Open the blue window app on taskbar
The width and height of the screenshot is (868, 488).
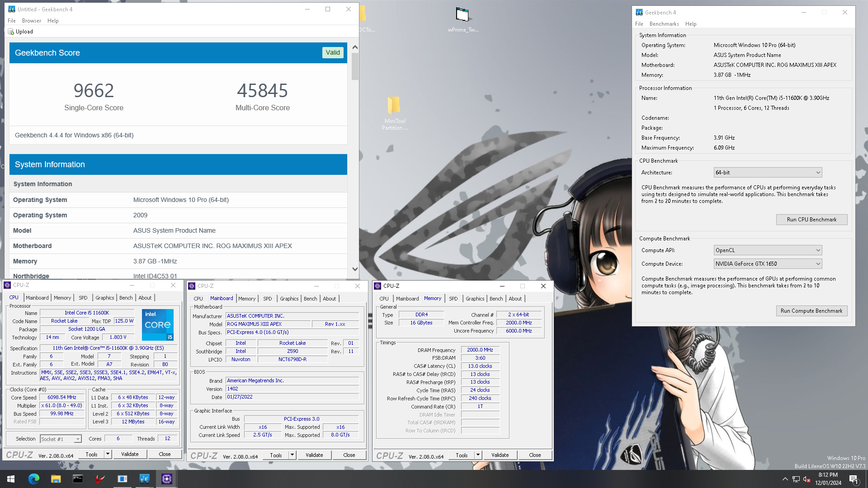pyautogui.click(x=122, y=479)
